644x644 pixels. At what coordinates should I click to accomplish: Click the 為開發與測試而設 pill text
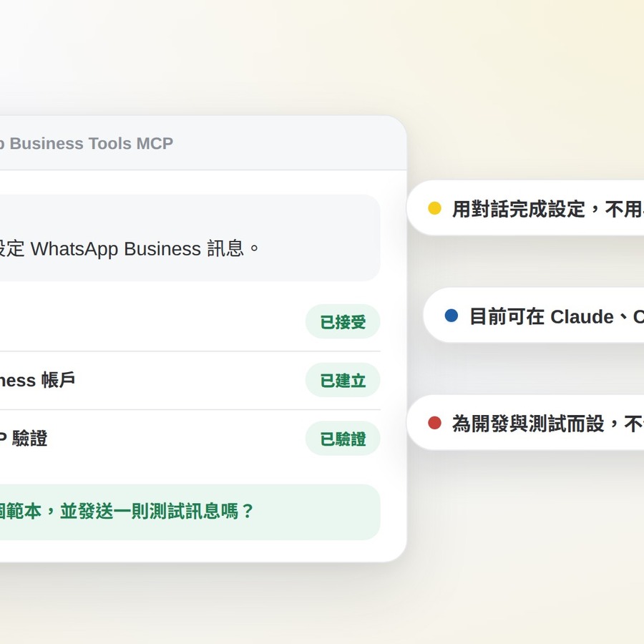pos(548,424)
